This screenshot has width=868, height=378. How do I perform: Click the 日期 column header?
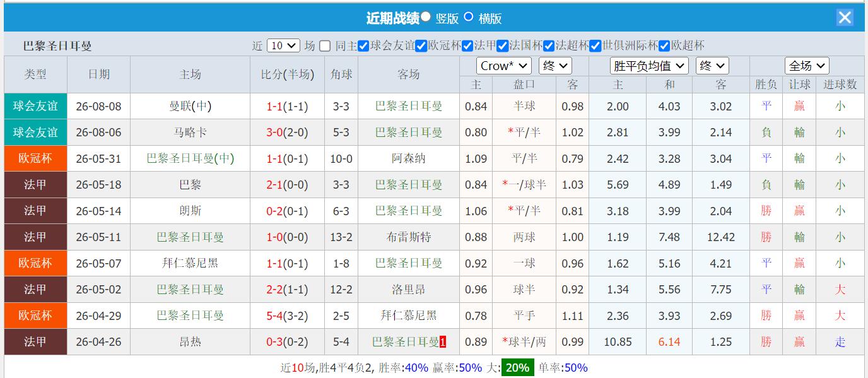(98, 74)
